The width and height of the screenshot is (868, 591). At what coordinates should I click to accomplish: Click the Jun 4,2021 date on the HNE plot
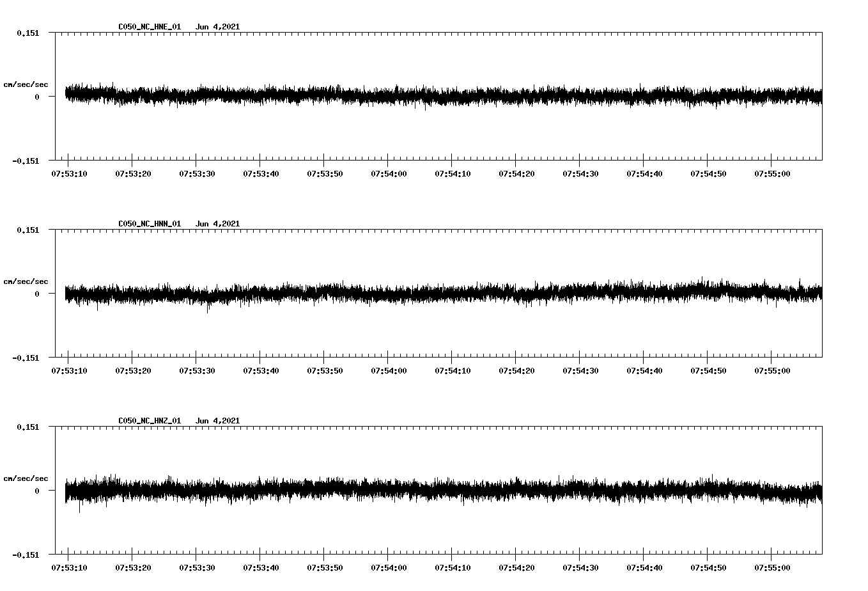click(x=218, y=27)
